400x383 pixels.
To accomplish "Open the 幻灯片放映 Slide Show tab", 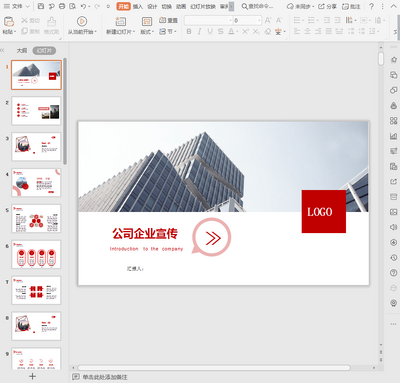I will 203,7.
